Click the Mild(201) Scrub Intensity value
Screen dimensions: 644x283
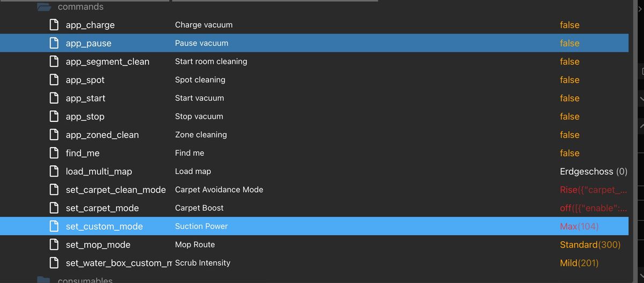(579, 263)
